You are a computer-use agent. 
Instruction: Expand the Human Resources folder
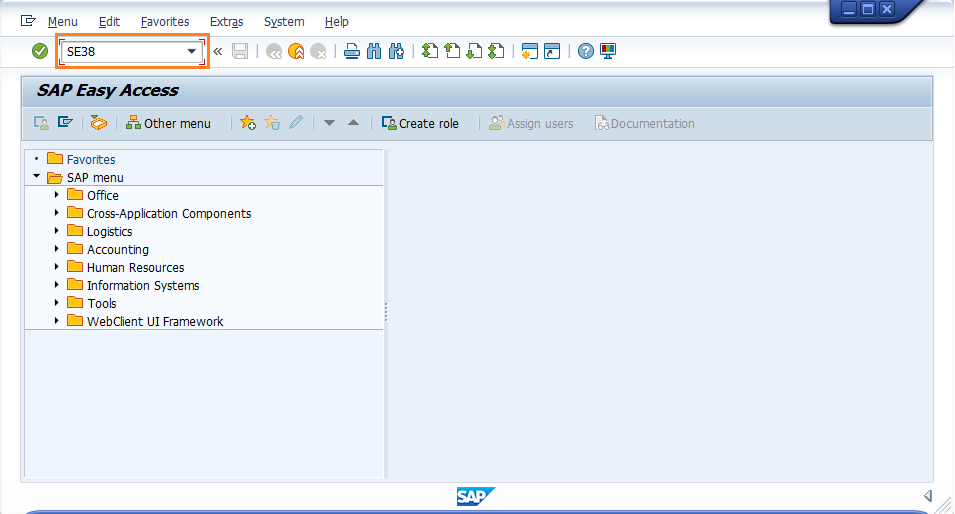[57, 267]
